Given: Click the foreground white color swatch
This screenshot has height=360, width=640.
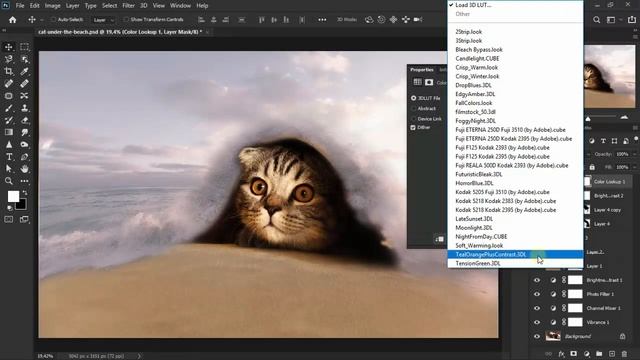Looking at the screenshot, I should pos(13,197).
